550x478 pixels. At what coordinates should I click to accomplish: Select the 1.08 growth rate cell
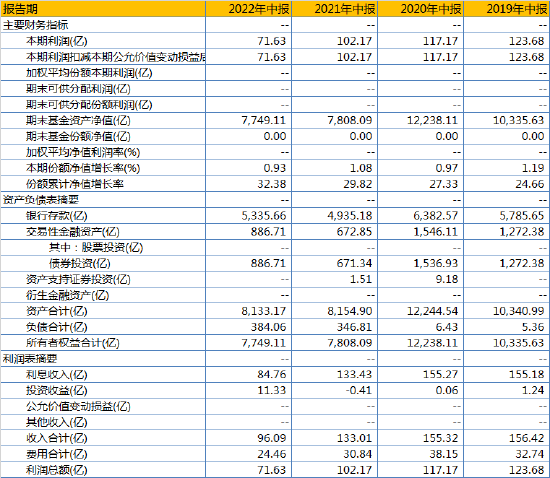tap(335, 168)
